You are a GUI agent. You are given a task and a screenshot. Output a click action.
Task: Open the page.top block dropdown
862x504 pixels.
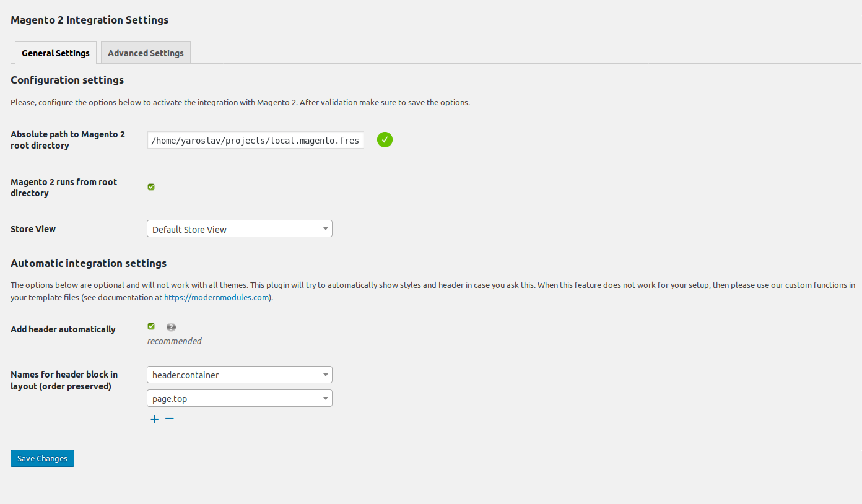point(240,398)
